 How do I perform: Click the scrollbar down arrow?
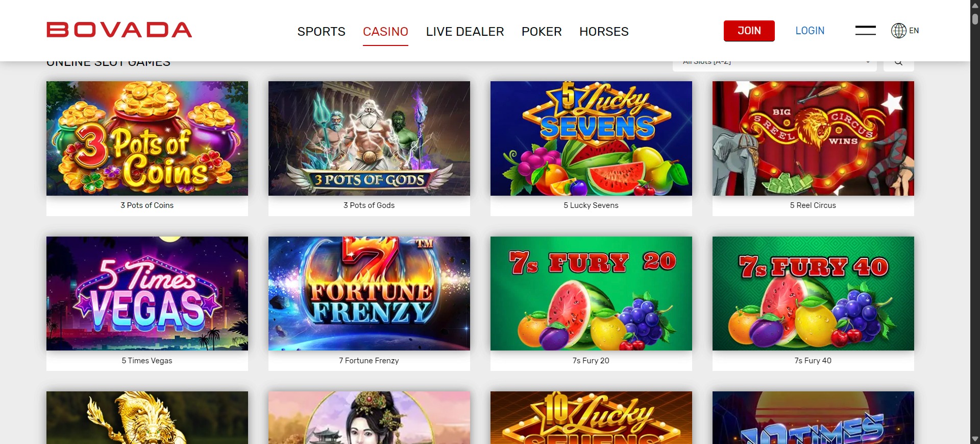(x=975, y=438)
